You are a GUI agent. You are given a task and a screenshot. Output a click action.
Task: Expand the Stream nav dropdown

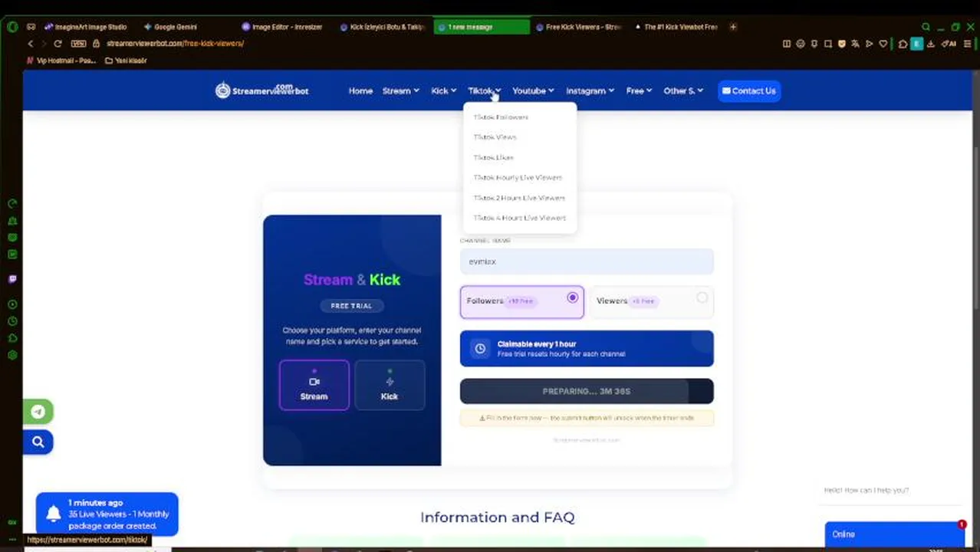400,90
